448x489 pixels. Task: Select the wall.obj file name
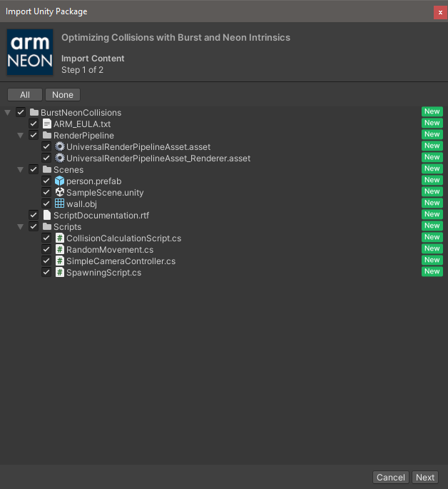pos(81,204)
